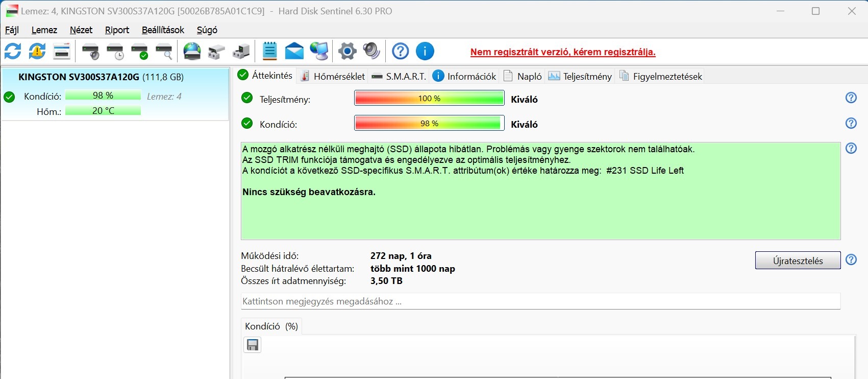This screenshot has width=868, height=379.
Task: Maximize the Hard Disk Sentinel window
Action: tap(815, 11)
